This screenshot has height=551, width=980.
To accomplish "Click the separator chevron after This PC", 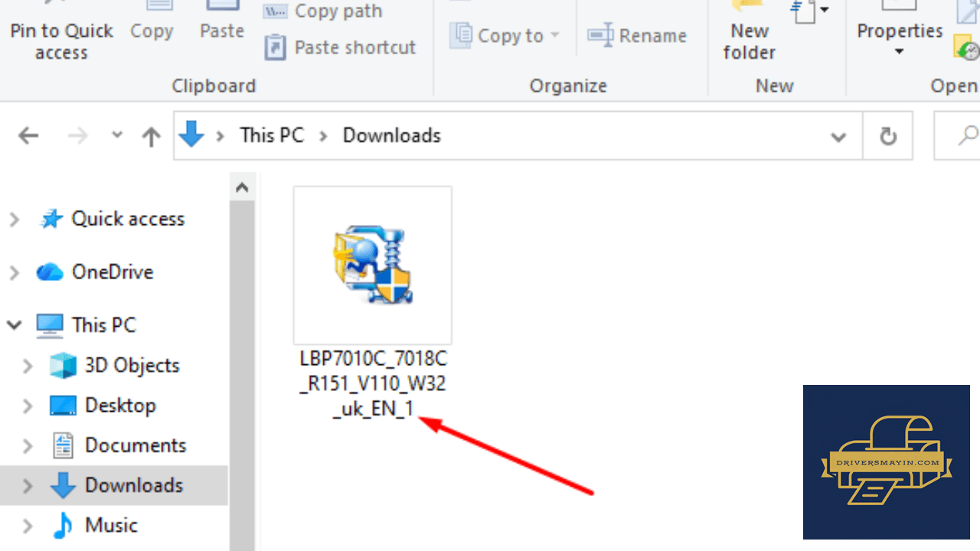I will [x=323, y=136].
